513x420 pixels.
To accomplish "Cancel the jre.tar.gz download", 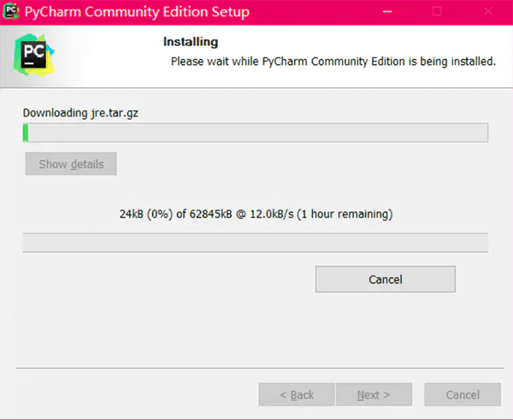I will tap(386, 279).
